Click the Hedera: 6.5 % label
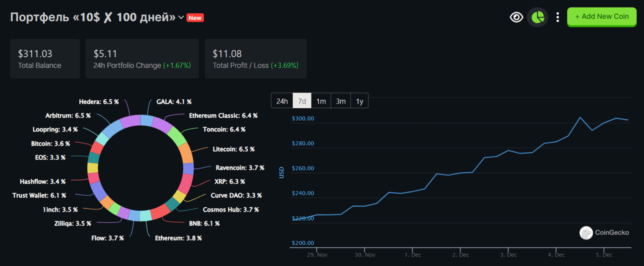The width and height of the screenshot is (644, 266). click(x=99, y=102)
